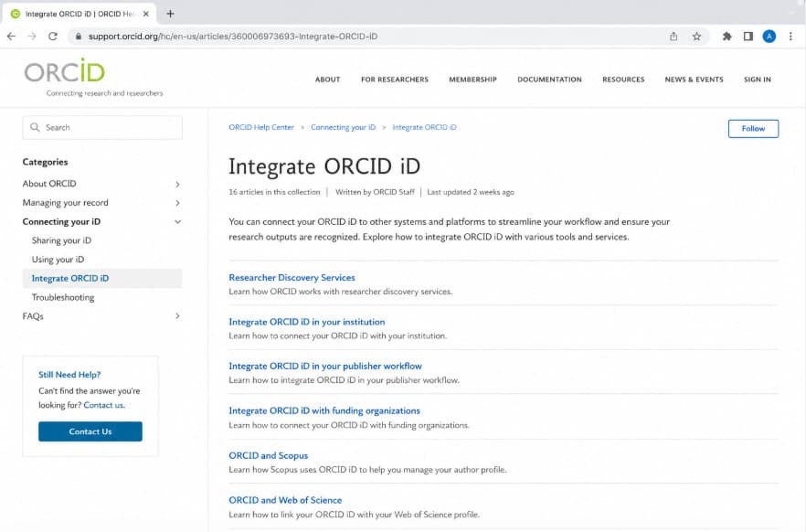The width and height of the screenshot is (806, 532).
Task: Open the Extensions puzzle icon
Action: coord(726,37)
